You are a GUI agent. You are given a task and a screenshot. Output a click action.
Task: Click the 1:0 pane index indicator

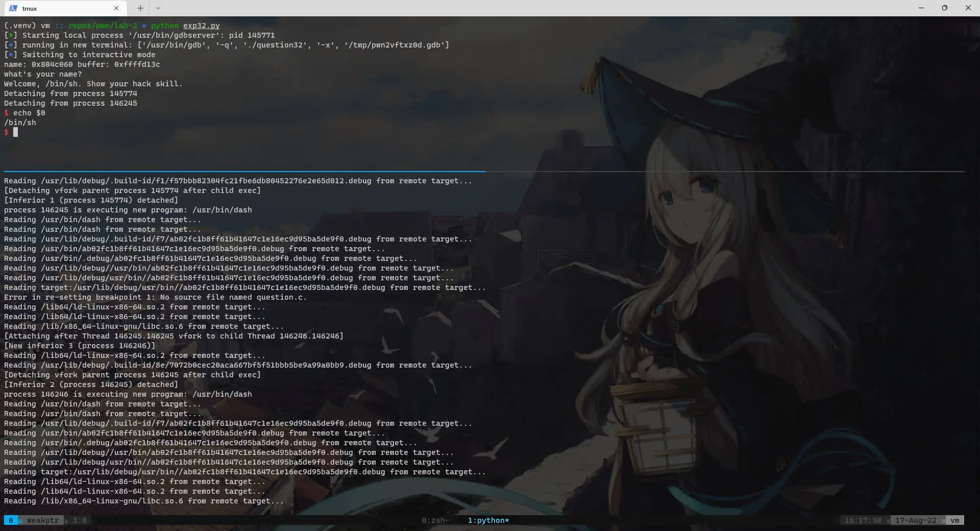point(80,520)
